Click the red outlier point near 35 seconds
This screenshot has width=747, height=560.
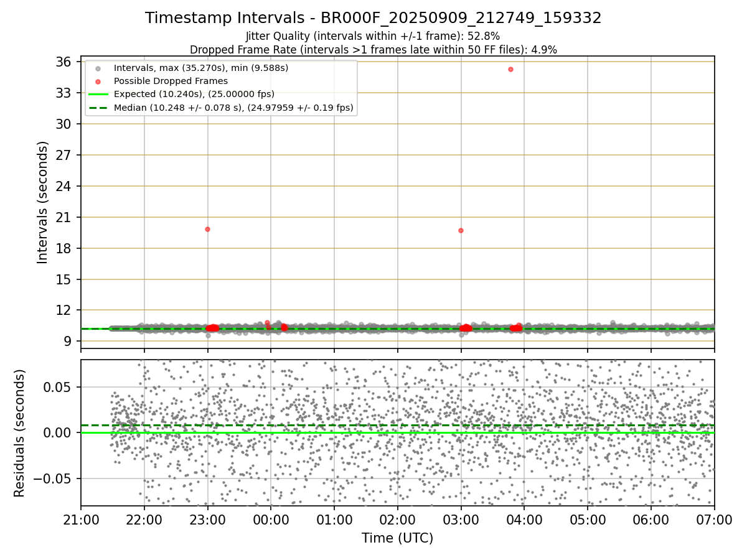510,69
